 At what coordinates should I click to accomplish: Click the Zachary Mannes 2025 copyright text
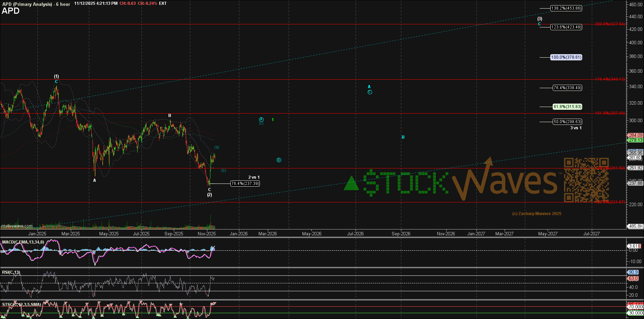537,214
